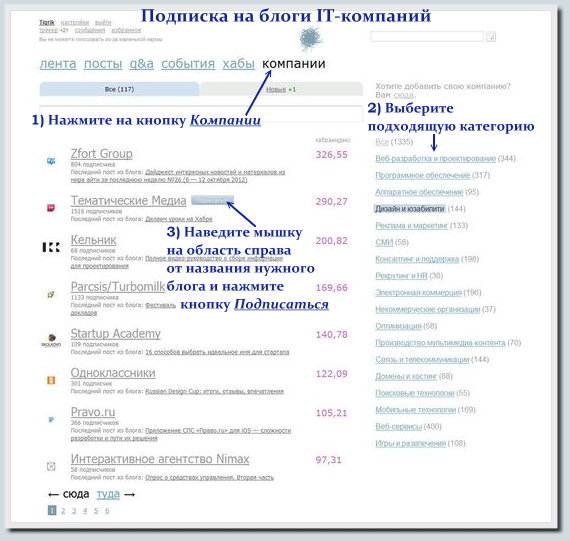Open the Кельник company page
The height and width of the screenshot is (541, 570).
click(x=93, y=240)
